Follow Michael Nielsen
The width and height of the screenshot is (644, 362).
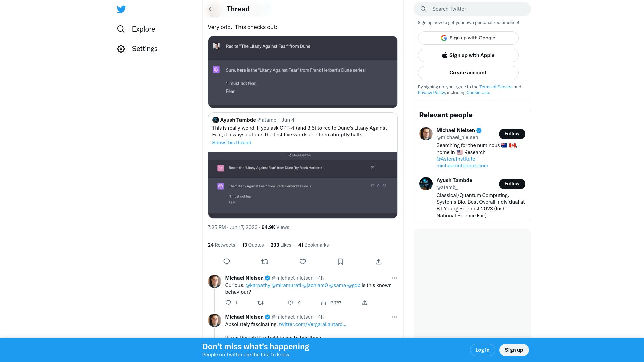(512, 134)
